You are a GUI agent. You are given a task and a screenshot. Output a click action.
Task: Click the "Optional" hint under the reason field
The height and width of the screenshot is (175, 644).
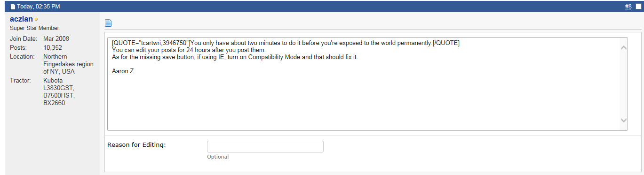pyautogui.click(x=218, y=157)
